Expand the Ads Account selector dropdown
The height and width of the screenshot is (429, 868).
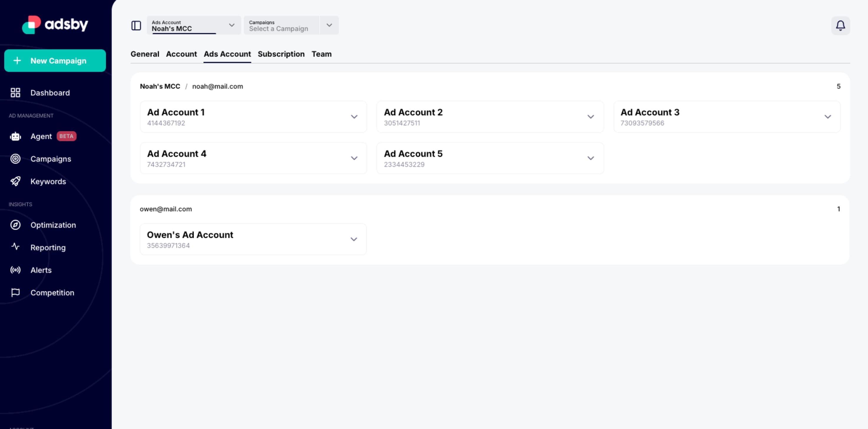click(x=231, y=25)
